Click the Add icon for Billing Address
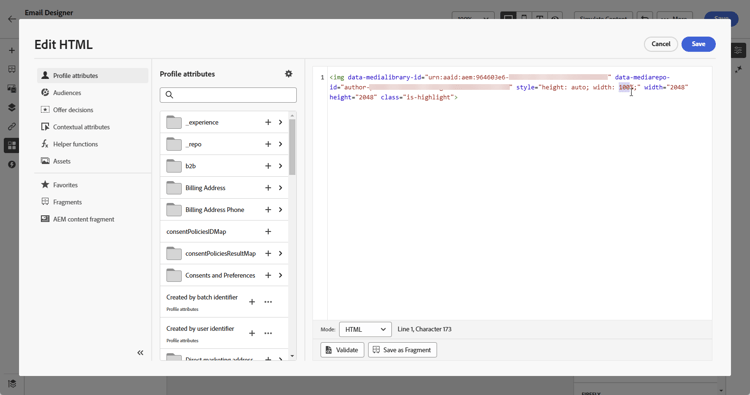Screen dimensions: 750x395 point(268,188)
